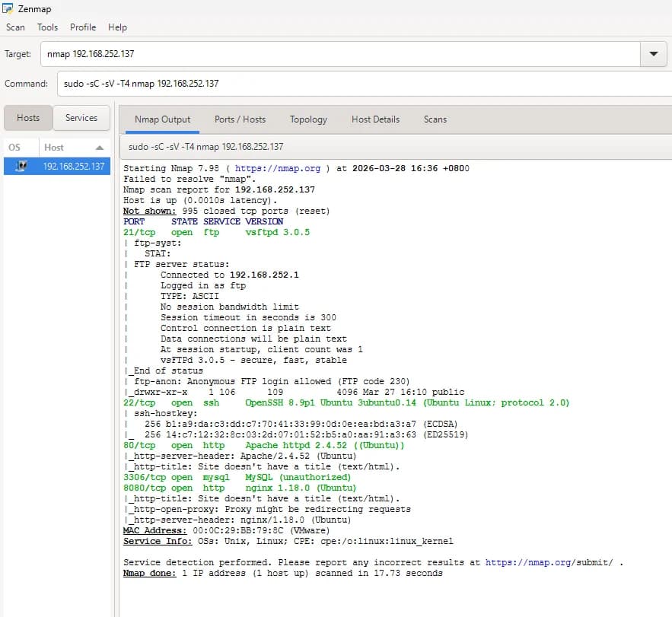Click the ED25519 ssh-hostkey line

[296, 435]
